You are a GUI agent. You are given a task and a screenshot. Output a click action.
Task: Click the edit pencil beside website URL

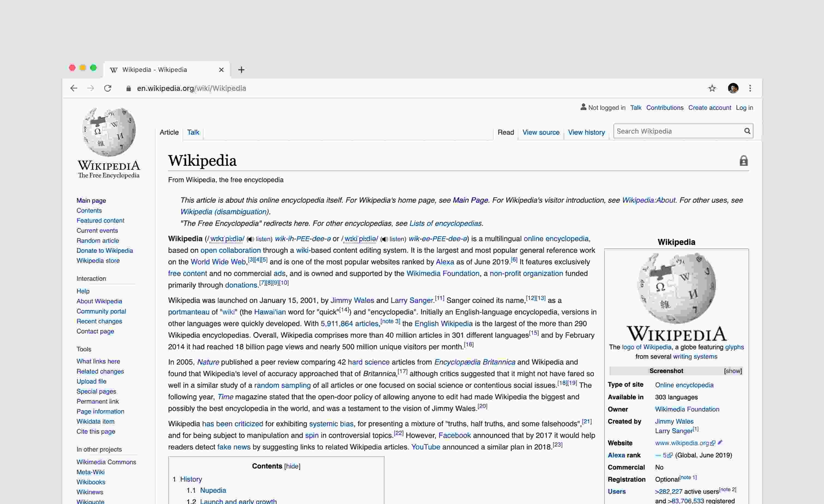click(720, 442)
